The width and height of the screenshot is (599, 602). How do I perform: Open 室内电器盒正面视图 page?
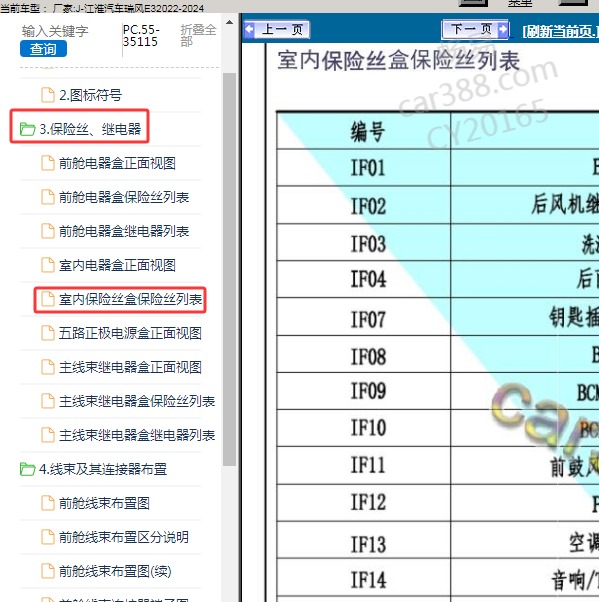(117, 265)
